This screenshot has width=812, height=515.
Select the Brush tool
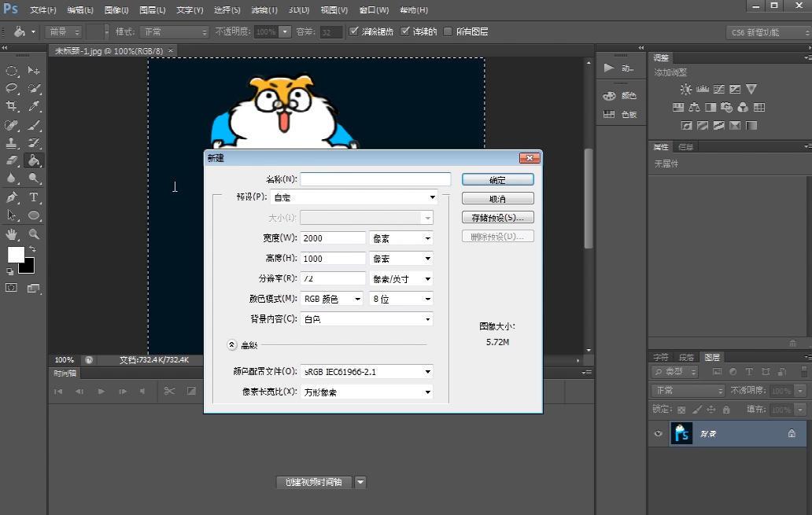pyautogui.click(x=34, y=125)
